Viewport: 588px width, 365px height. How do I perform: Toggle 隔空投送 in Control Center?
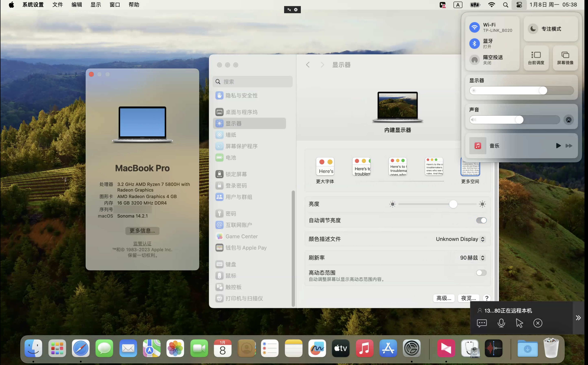pyautogui.click(x=474, y=60)
